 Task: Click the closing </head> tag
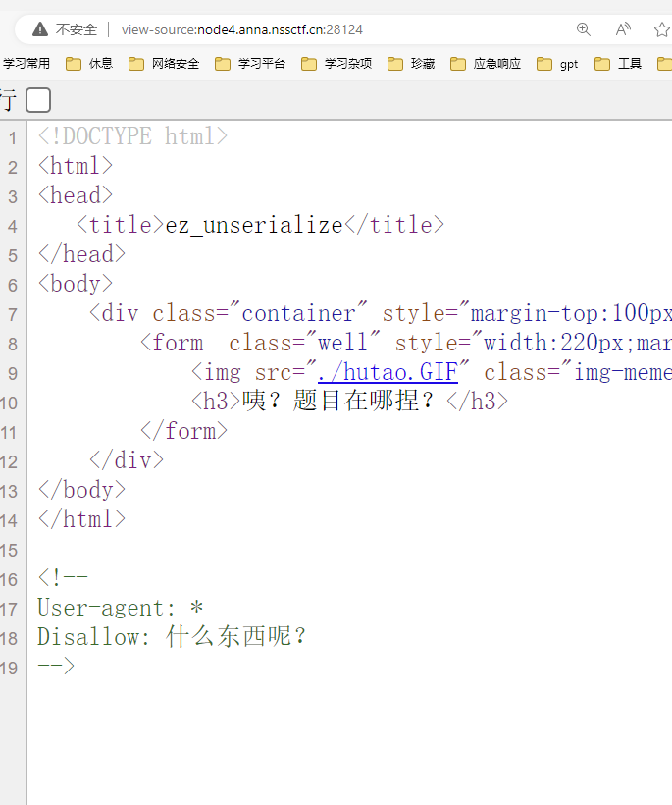point(81,254)
